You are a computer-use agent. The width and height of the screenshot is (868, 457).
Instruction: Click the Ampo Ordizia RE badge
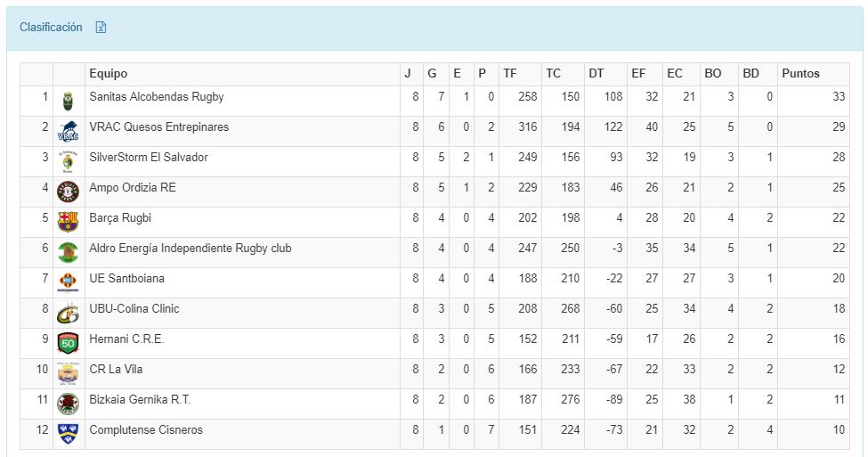[x=69, y=192]
